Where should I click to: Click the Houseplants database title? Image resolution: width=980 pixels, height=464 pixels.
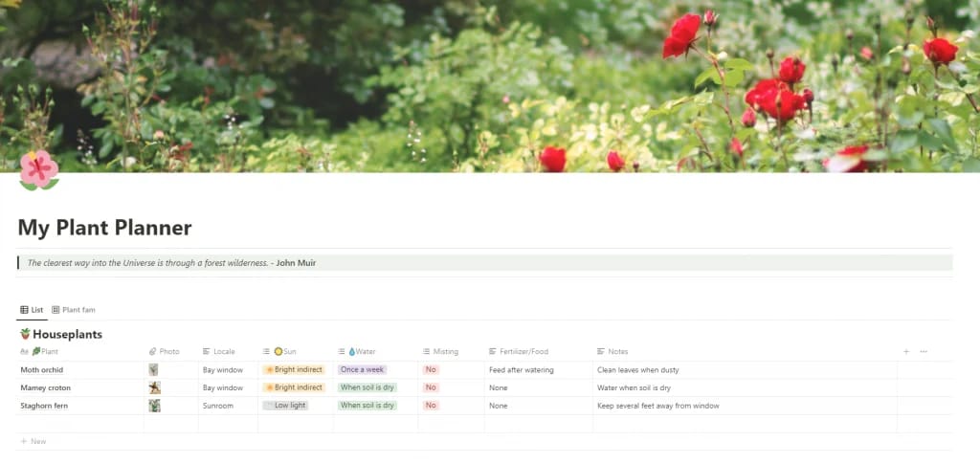pyautogui.click(x=68, y=335)
